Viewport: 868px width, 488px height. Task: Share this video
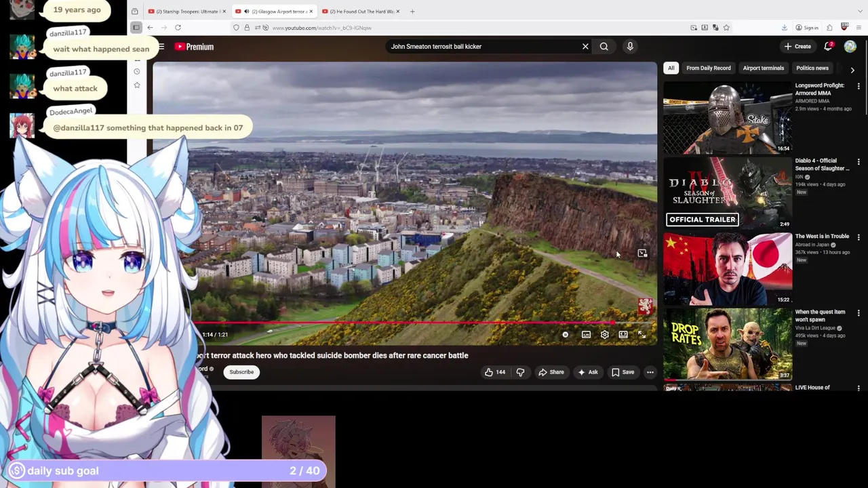(x=551, y=372)
